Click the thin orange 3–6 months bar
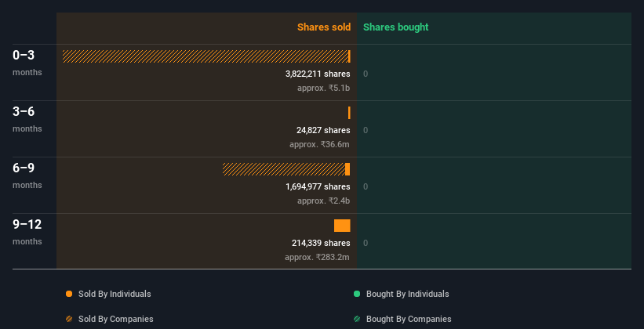Viewport: 644px width, 329px height. [x=349, y=113]
